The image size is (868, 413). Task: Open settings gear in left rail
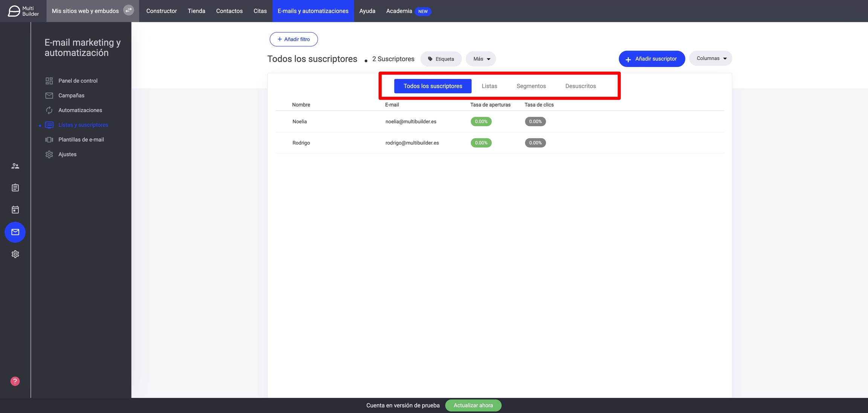tap(15, 254)
